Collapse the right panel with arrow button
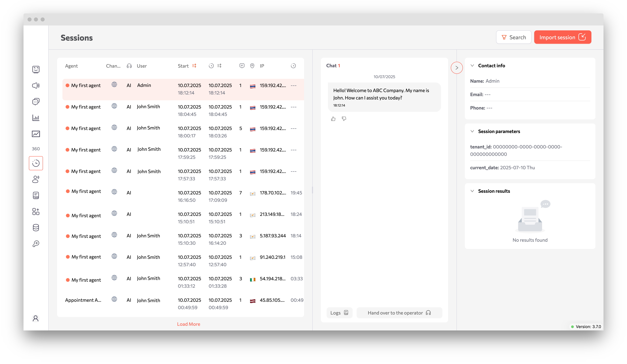Image resolution: width=627 pixels, height=364 pixels. [456, 68]
